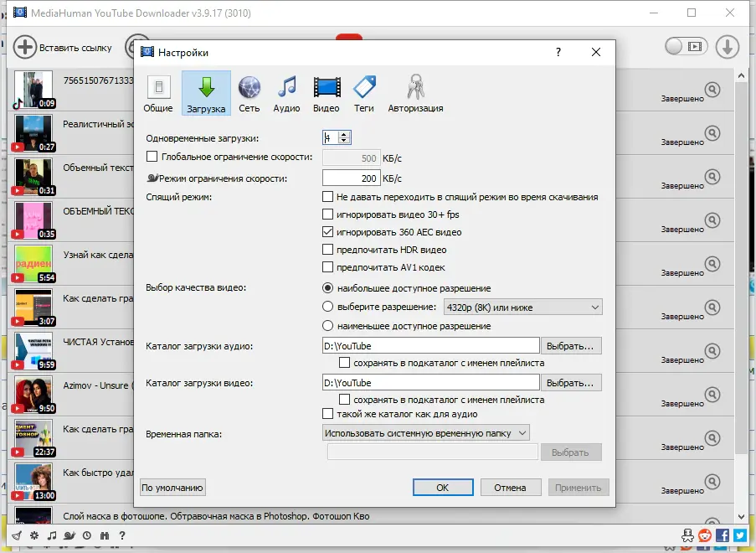This screenshot has width=756, height=553.
Task: Confirm settings with OK button
Action: point(443,488)
